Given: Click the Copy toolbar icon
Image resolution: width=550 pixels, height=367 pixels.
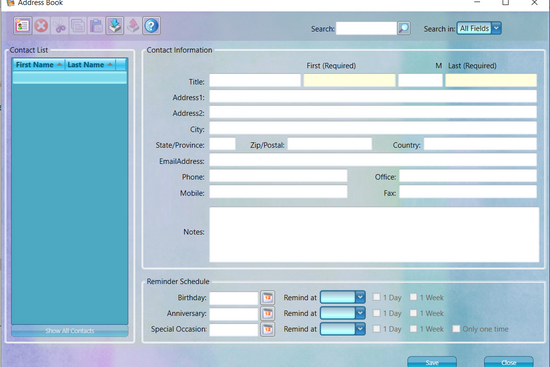Looking at the screenshot, I should coord(78,26).
